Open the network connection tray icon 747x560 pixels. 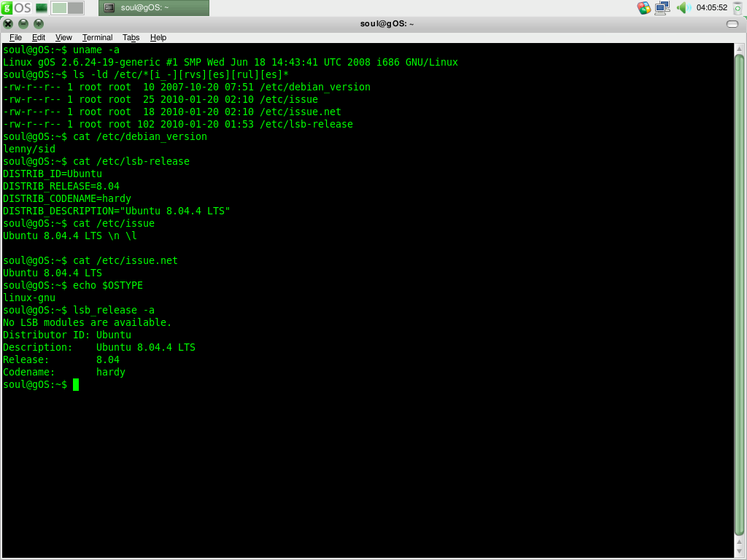[662, 7]
